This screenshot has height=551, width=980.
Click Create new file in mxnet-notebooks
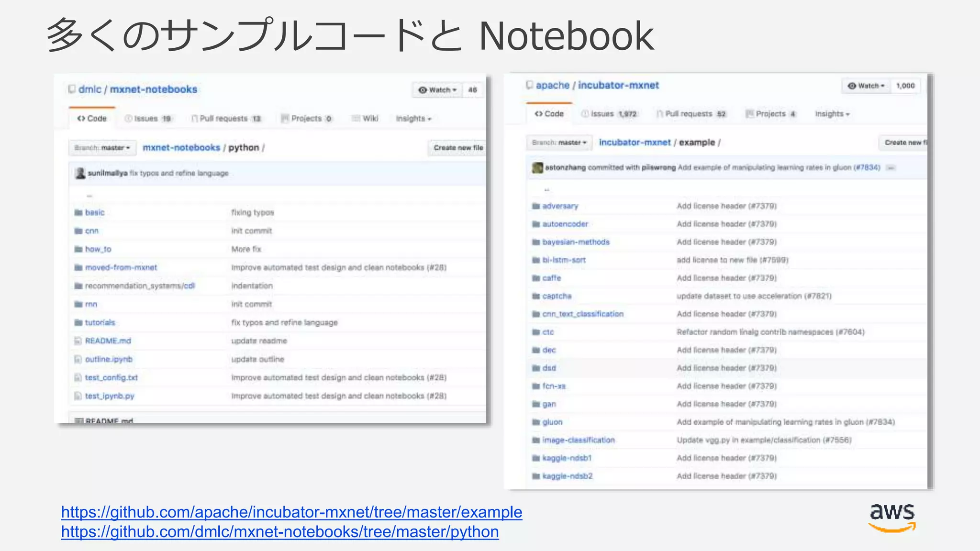pos(457,148)
